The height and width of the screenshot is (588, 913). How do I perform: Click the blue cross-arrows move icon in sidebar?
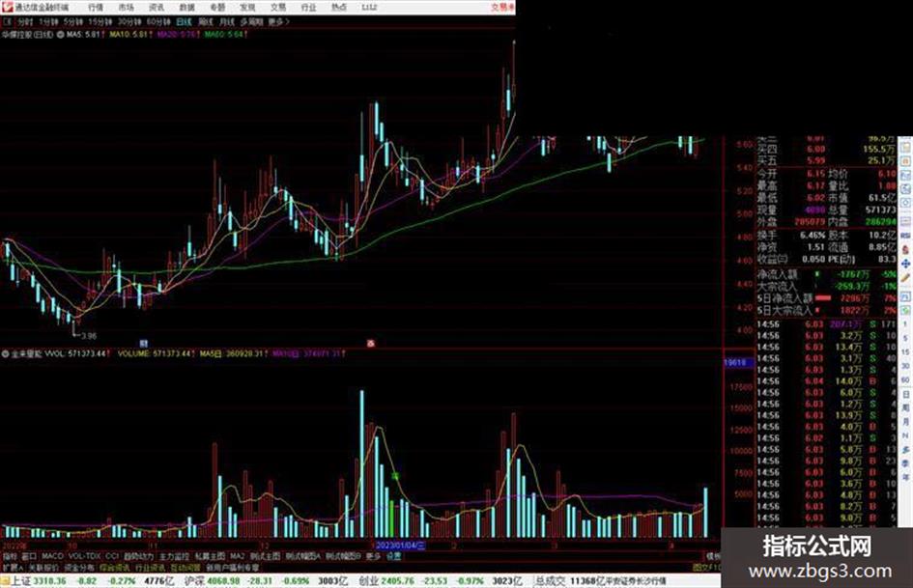[x=906, y=264]
